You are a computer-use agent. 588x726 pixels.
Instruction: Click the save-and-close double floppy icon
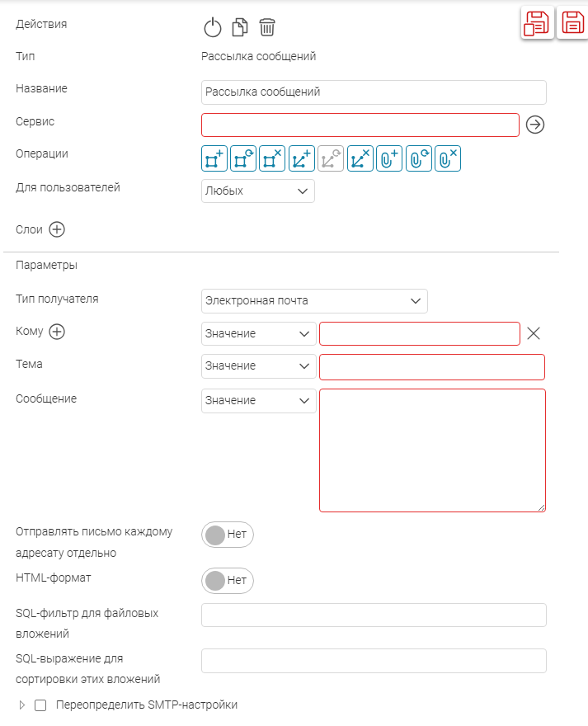coord(536,24)
